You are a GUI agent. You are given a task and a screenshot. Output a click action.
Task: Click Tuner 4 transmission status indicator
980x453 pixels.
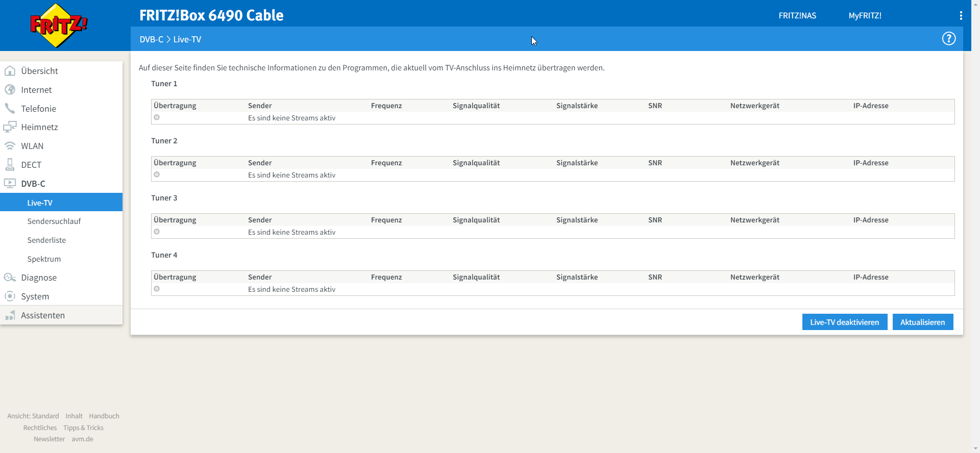click(x=157, y=289)
